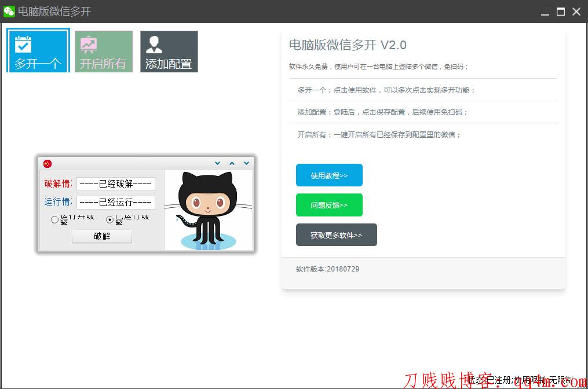The width and height of the screenshot is (588, 389).
Task: Click the leftmost down chevron in the crack dialog header
Action: [217, 163]
